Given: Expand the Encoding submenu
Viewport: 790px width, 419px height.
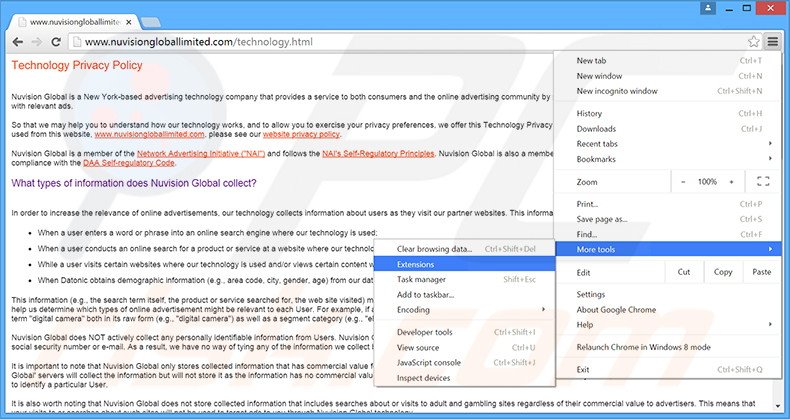Looking at the screenshot, I should click(466, 310).
